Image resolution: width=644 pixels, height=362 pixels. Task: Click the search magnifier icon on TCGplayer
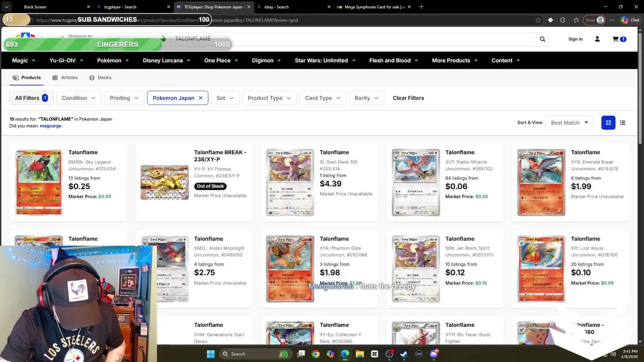coord(542,39)
